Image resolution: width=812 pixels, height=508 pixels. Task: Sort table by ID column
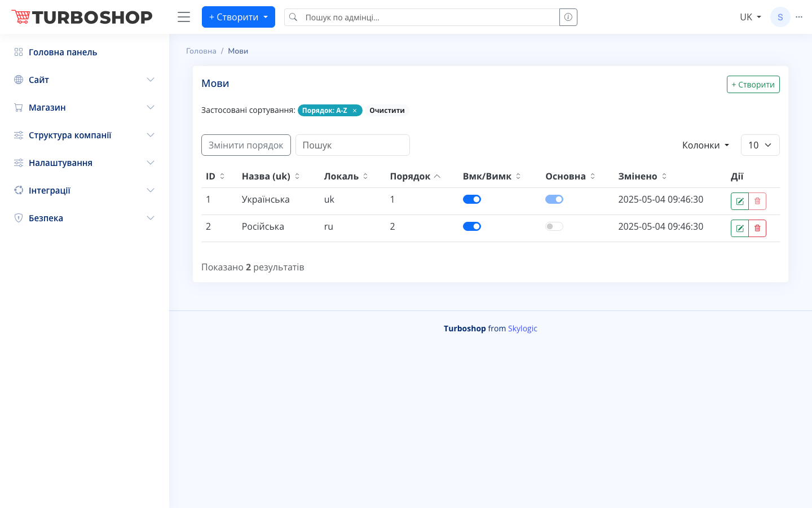tap(215, 176)
